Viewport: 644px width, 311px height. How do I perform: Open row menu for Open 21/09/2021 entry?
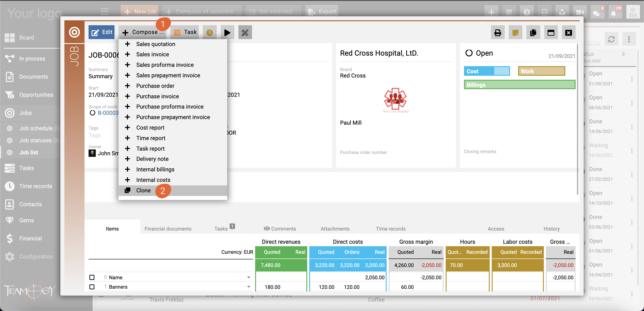click(x=631, y=79)
